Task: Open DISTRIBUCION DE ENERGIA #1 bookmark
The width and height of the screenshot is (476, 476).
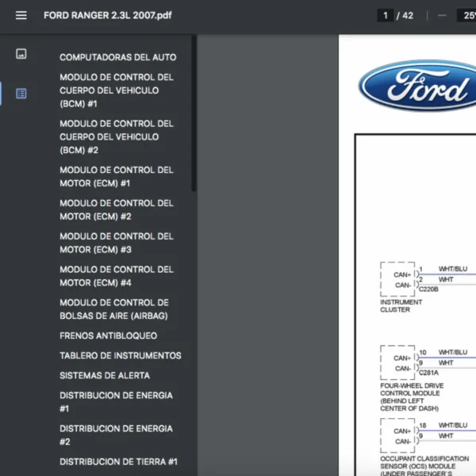Action: (117, 402)
